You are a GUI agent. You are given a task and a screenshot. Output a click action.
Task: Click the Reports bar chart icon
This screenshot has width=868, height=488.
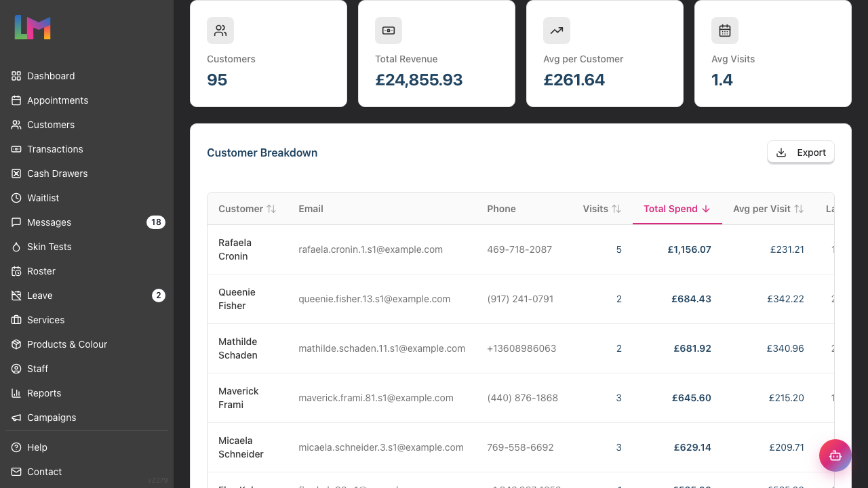(x=16, y=393)
